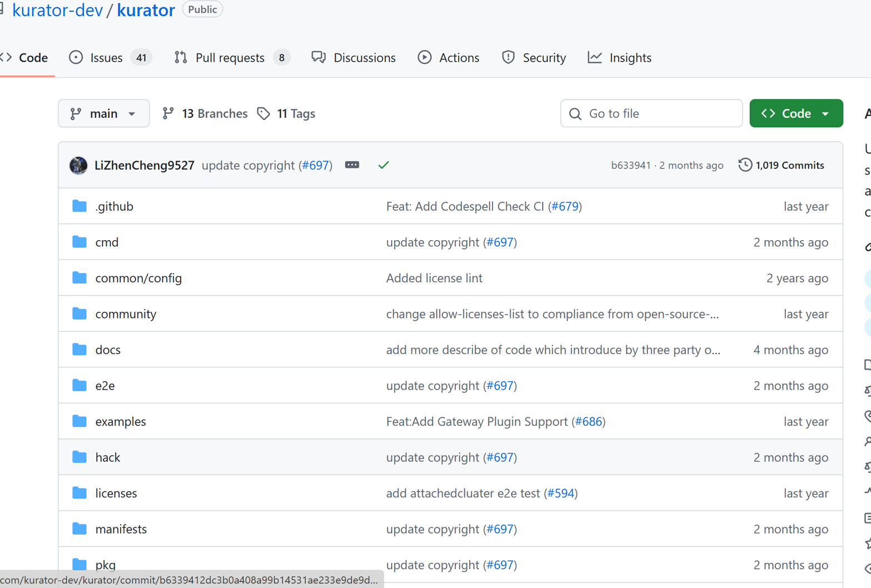The image size is (871, 588).
Task: Click the folder icon beside community
Action: [x=79, y=313]
